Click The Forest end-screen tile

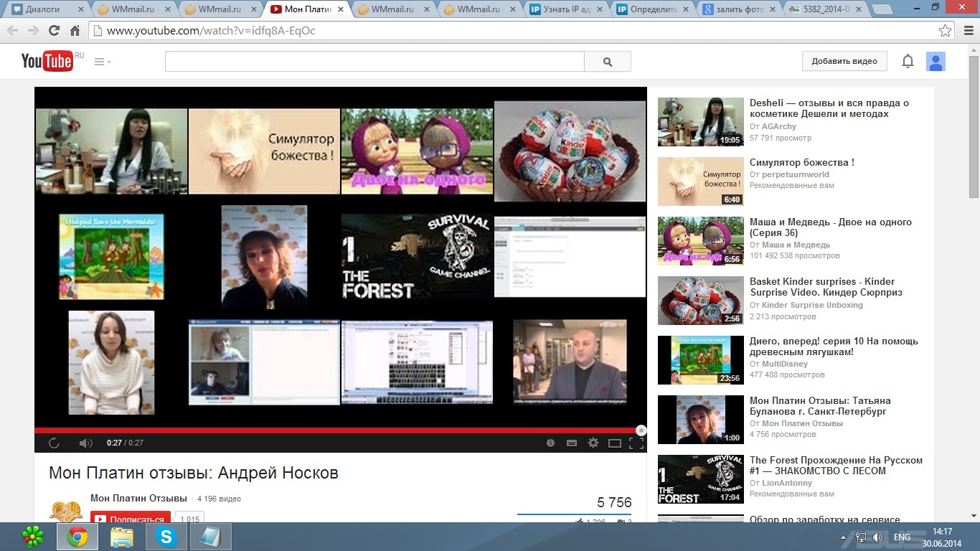coord(417,256)
